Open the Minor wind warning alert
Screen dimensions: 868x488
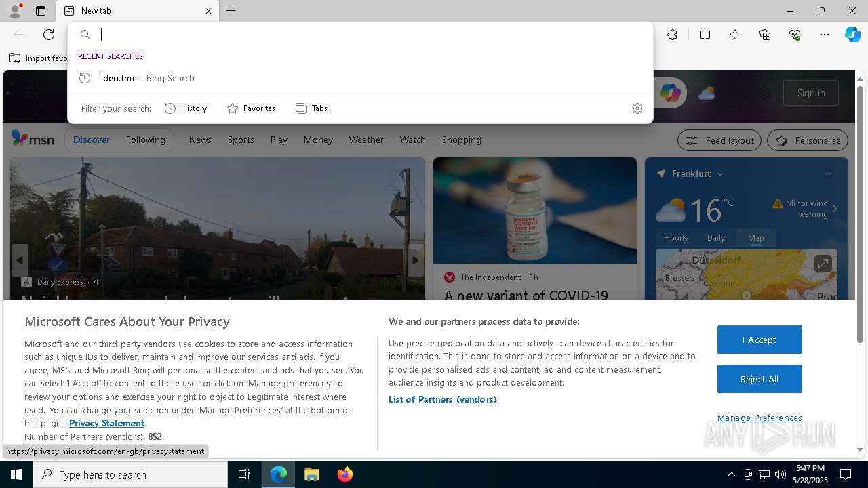point(805,209)
